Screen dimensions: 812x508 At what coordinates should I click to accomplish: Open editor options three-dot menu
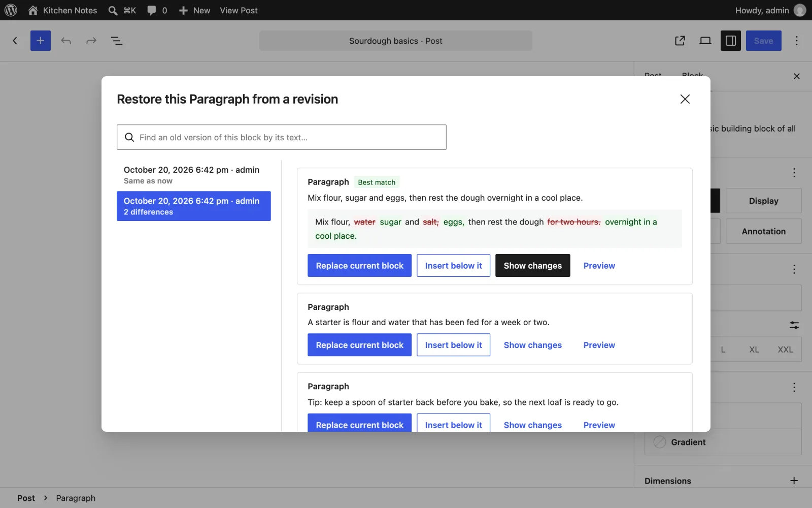(x=797, y=41)
